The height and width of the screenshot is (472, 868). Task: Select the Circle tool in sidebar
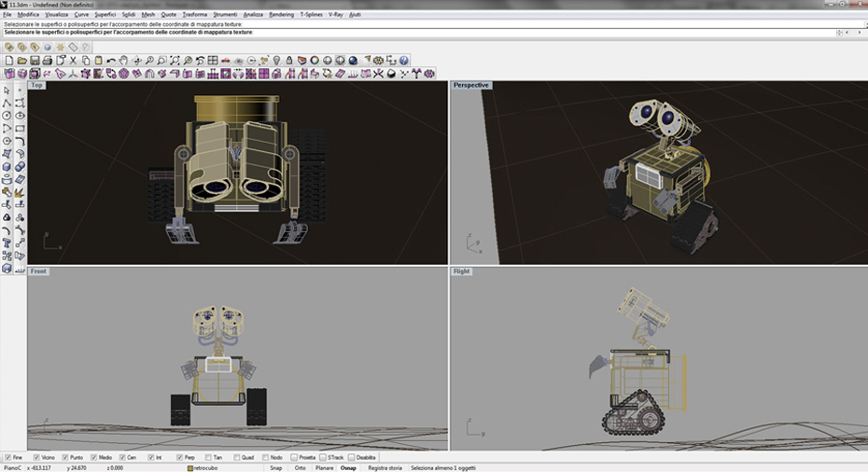[x=7, y=116]
